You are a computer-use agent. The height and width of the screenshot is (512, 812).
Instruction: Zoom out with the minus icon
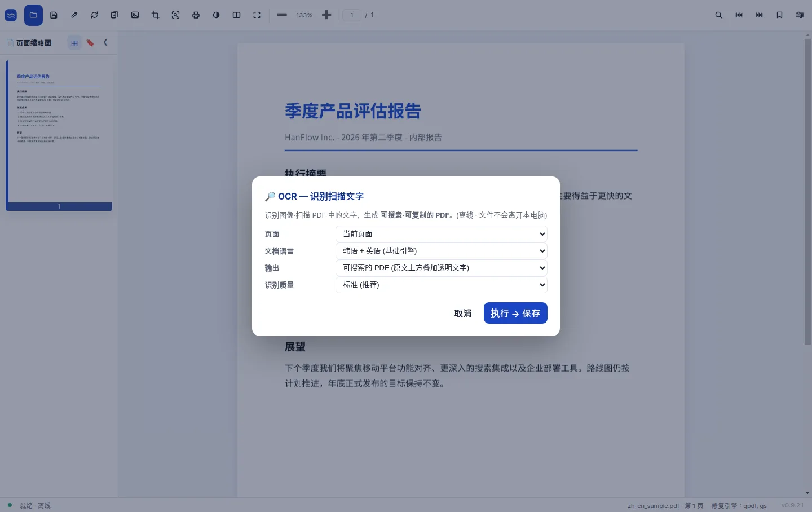[282, 15]
